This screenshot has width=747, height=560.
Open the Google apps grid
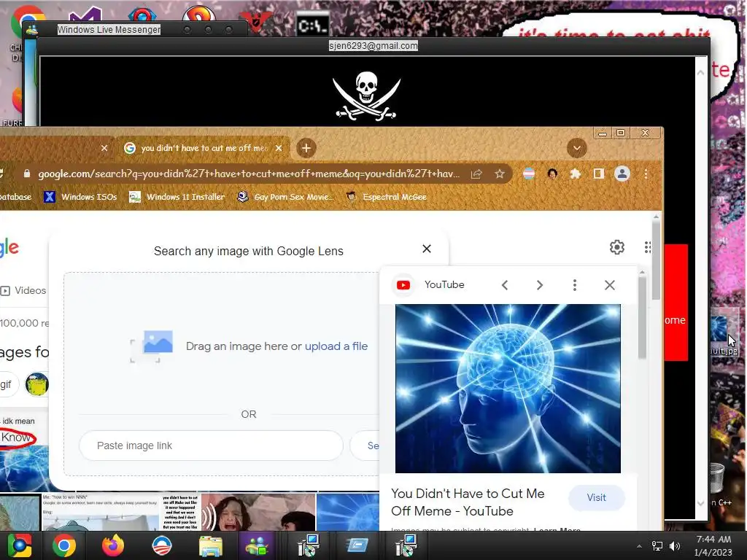[x=648, y=247]
